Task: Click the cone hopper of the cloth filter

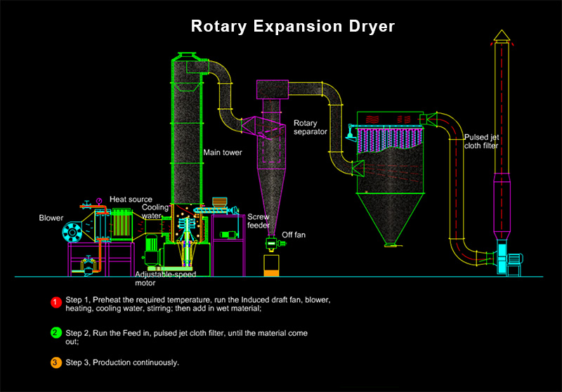Action: 393,218
